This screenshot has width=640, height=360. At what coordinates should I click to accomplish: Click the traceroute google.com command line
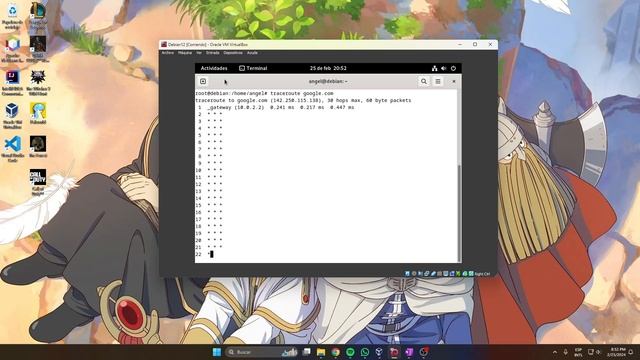click(x=264, y=93)
